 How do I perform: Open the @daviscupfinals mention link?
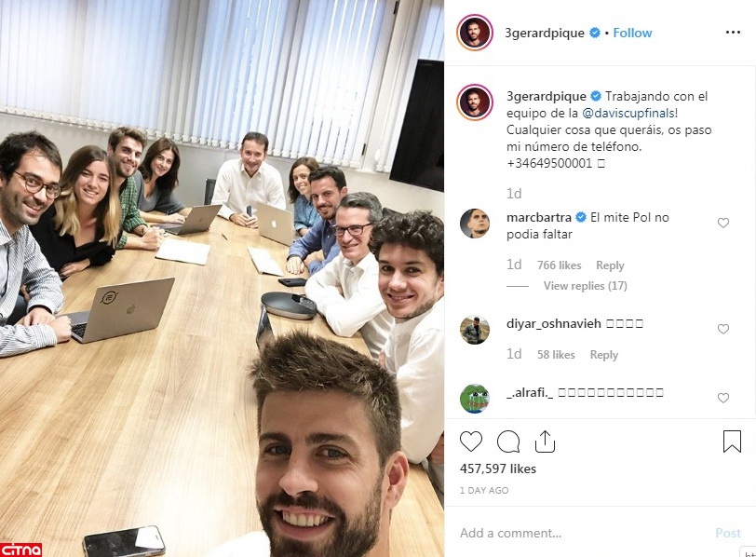628,113
